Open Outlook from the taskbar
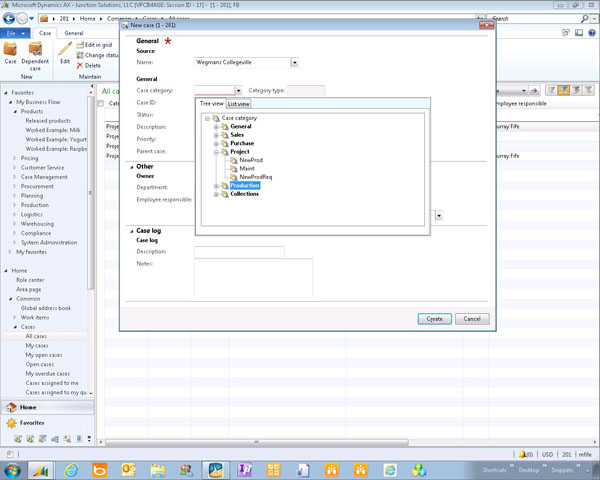Viewport: 600px width, 480px height. (129, 470)
